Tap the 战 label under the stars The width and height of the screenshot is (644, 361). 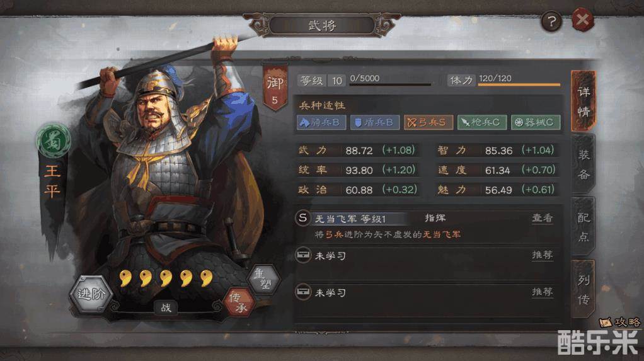[166, 307]
